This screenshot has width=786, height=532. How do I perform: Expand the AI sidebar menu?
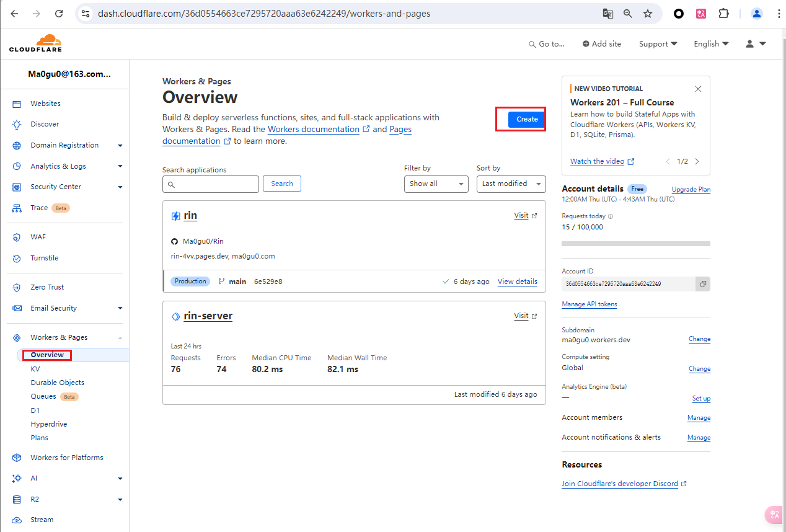click(120, 479)
